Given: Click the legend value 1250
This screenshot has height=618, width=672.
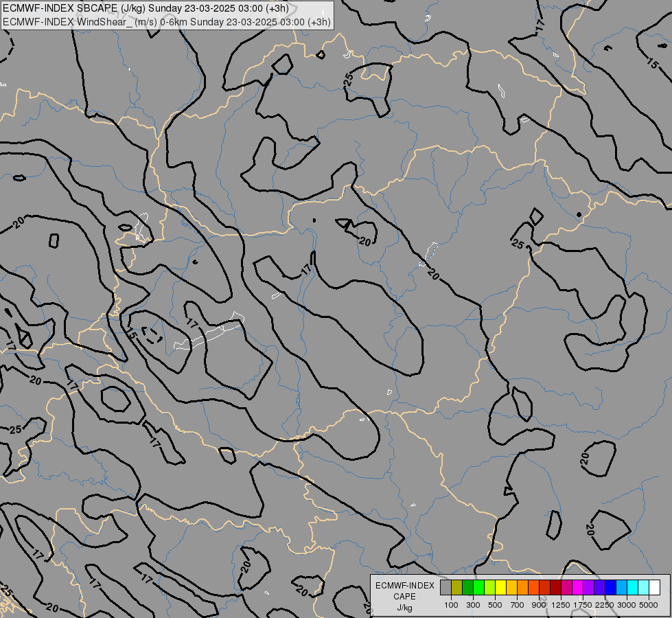Looking at the screenshot, I should pyautogui.click(x=561, y=605).
